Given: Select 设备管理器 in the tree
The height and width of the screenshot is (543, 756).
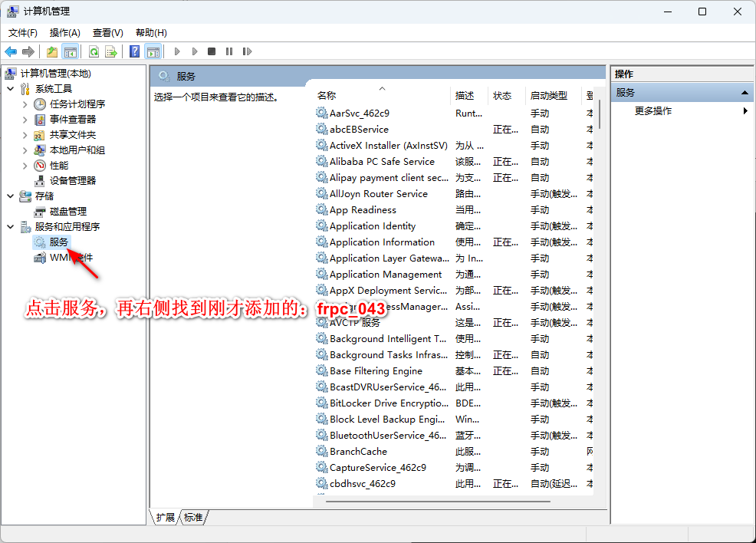Looking at the screenshot, I should 73,181.
